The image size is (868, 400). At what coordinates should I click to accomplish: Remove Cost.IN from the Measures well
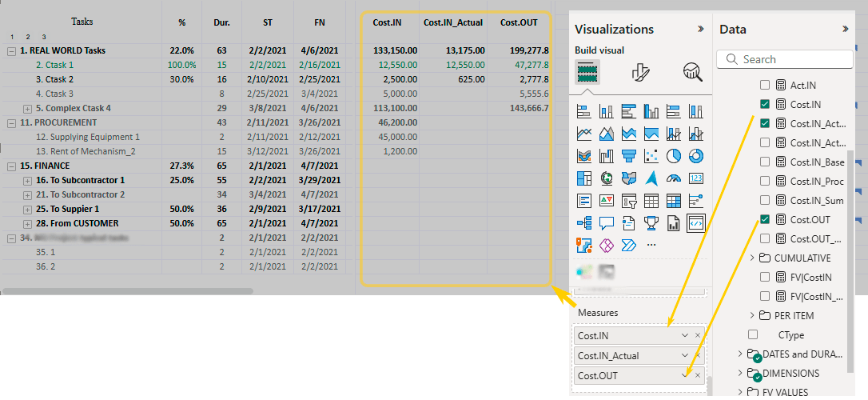pos(698,336)
